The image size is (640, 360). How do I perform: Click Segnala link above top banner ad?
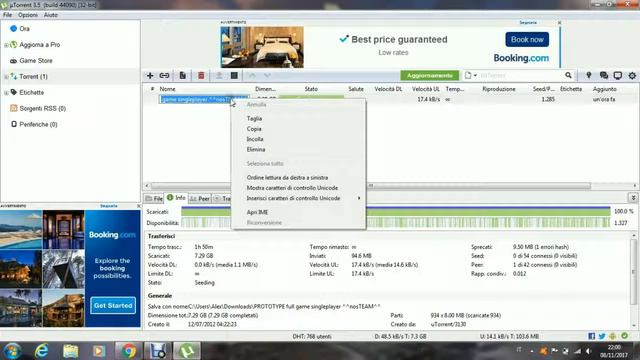[528, 22]
